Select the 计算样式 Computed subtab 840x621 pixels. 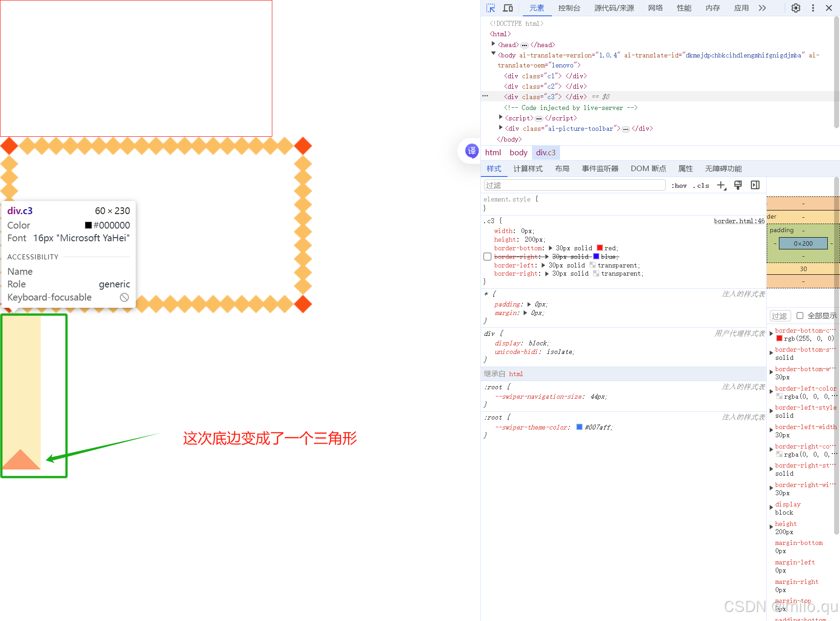(x=528, y=169)
